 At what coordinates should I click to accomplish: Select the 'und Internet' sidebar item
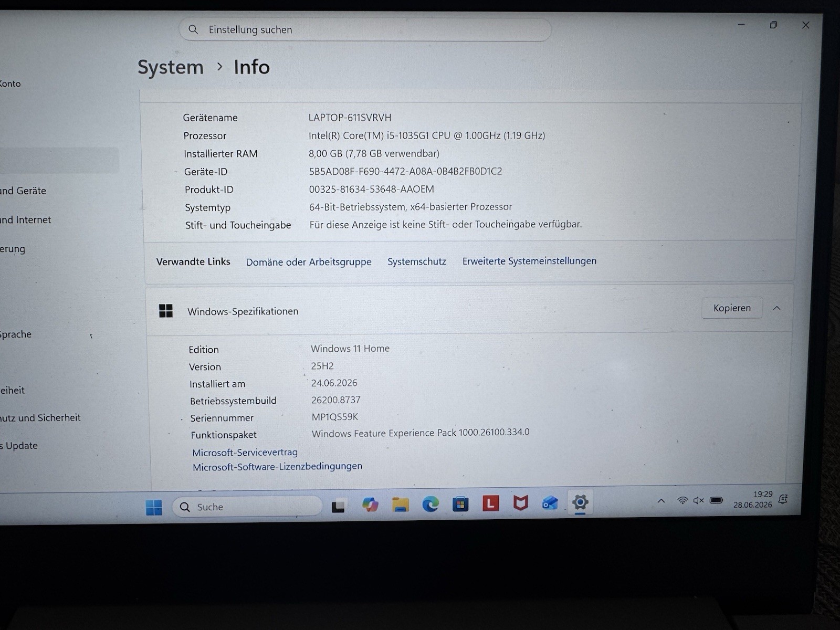[26, 219]
